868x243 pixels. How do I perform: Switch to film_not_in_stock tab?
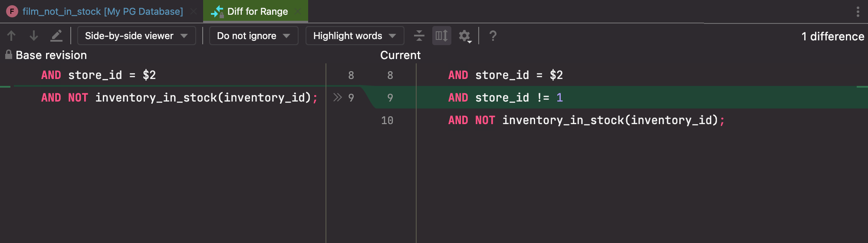102,11
